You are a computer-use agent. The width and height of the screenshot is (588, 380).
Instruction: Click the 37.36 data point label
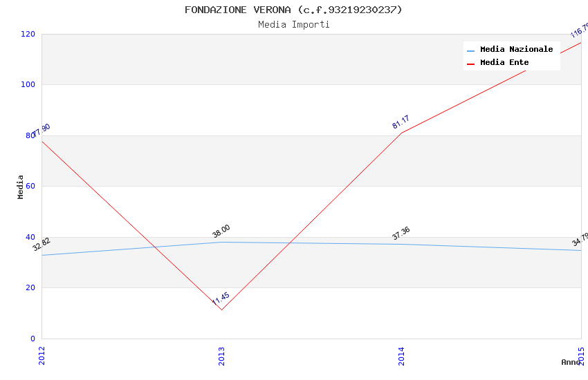coord(401,234)
